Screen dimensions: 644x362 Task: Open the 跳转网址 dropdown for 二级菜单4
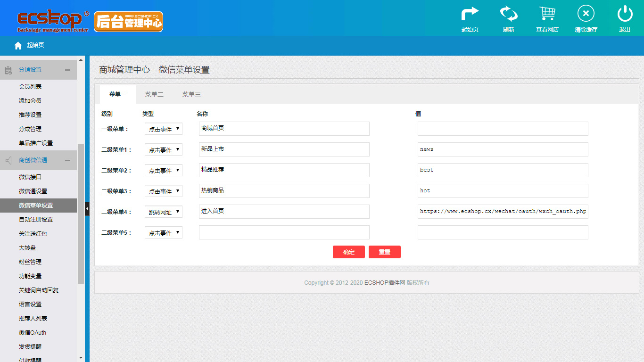pyautogui.click(x=163, y=211)
